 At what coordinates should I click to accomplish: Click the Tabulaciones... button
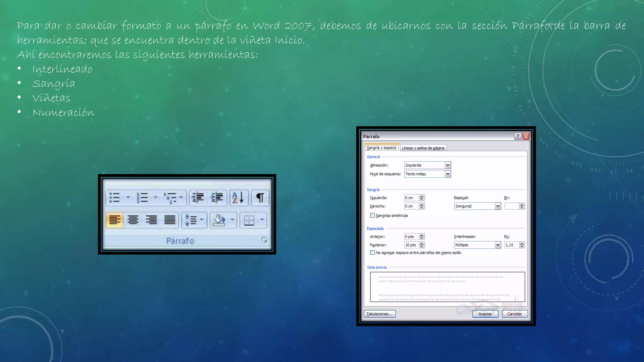(x=380, y=314)
